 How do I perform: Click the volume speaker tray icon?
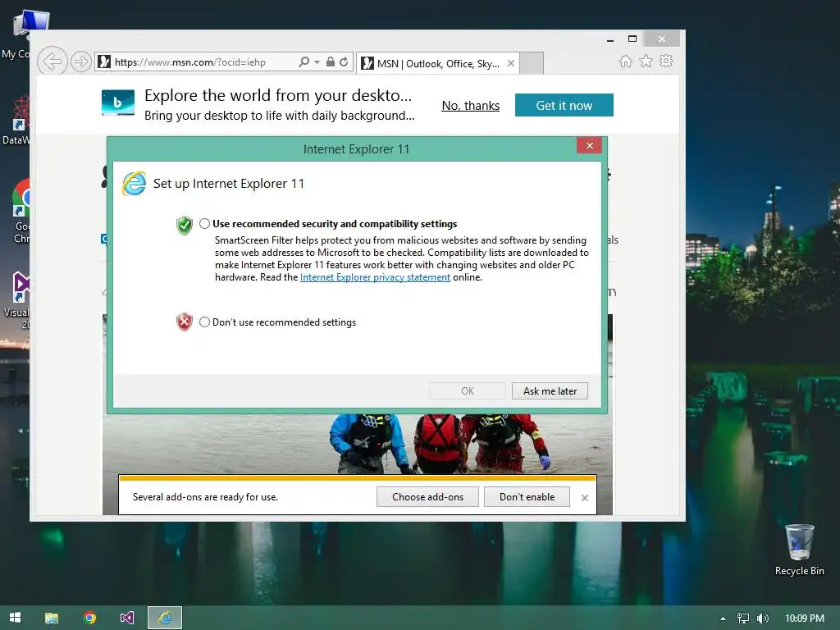(x=762, y=619)
